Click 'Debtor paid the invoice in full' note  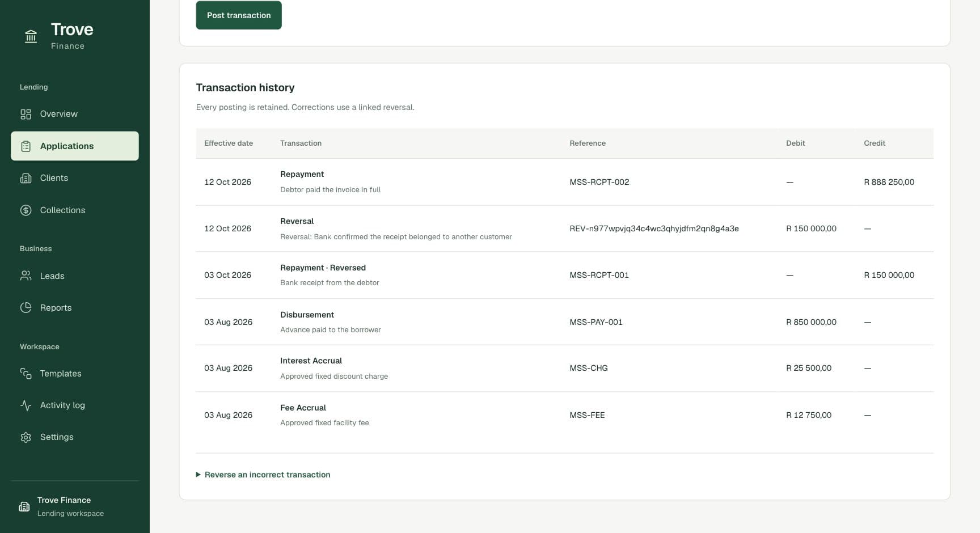click(330, 190)
